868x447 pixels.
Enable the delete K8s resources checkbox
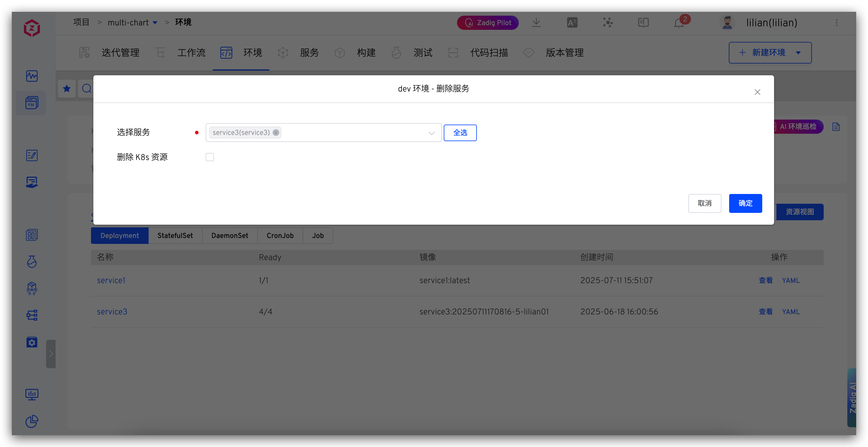click(209, 157)
